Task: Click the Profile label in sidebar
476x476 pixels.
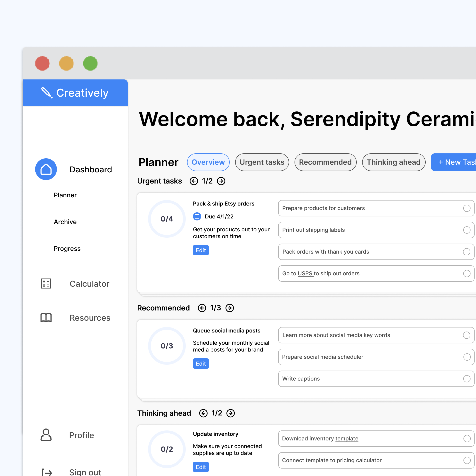Action: click(82, 435)
